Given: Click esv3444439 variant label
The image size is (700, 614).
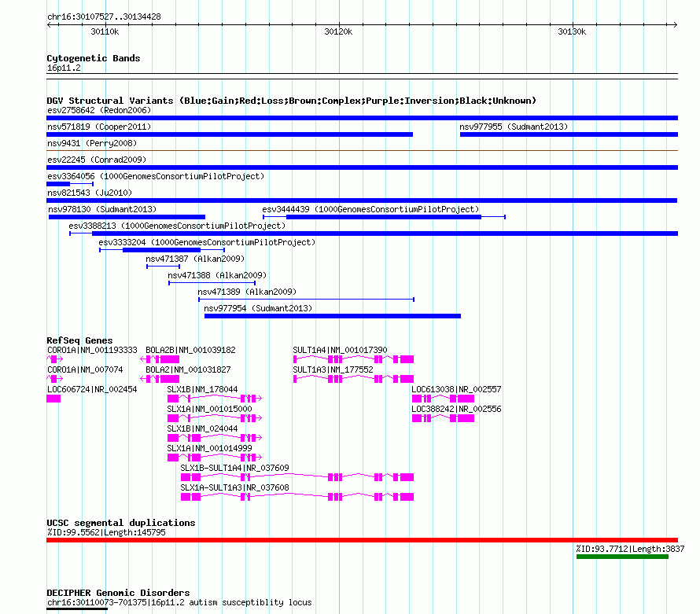Looking at the screenshot, I should [370, 209].
